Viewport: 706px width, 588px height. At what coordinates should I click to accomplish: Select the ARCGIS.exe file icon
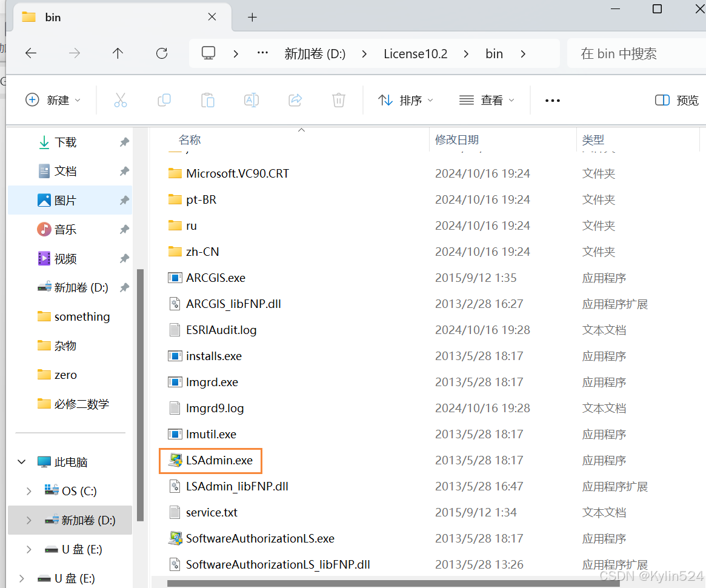175,278
